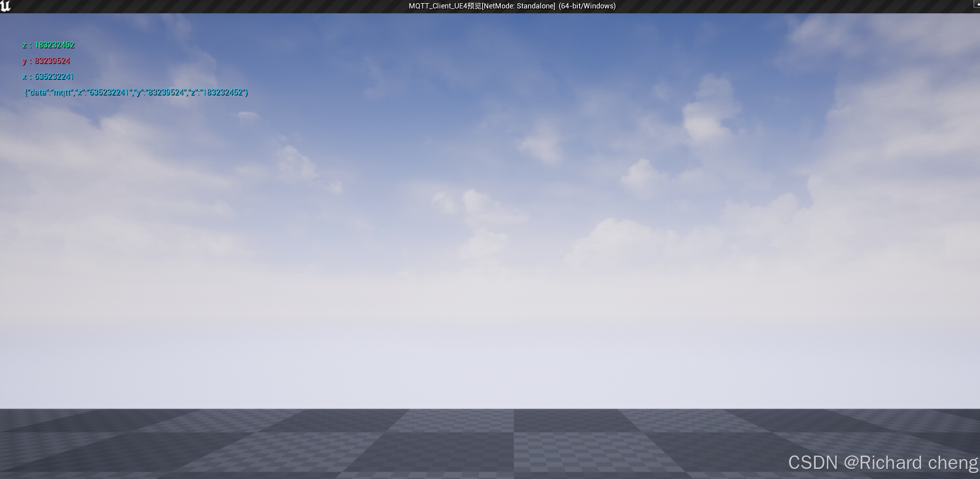Viewport: 980px width, 479px height.
Task: Click the (64-bit/Windows) label in title bar
Action: (587, 6)
